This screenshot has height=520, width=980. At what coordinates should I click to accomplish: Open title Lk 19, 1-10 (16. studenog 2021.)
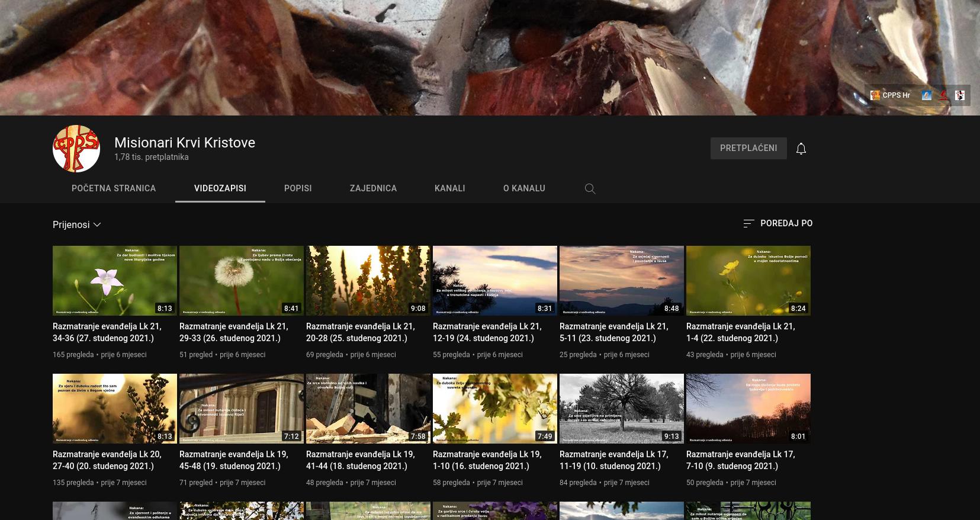pos(487,460)
